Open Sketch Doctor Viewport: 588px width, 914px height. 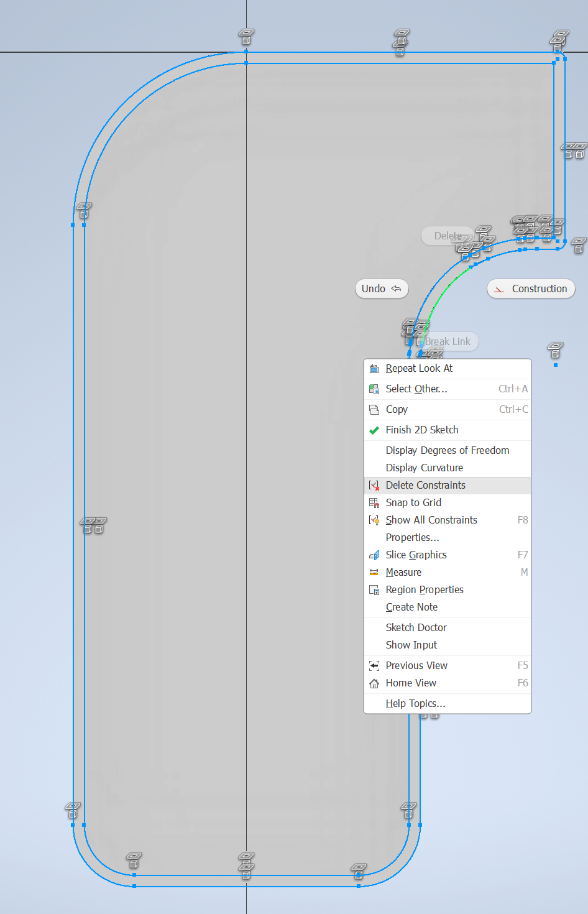tap(448, 628)
